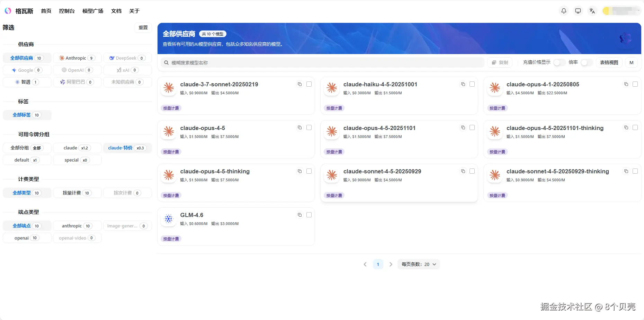Screen dimensions: 644x320
Task: Go to previous page arrow
Action: (x=365, y=264)
